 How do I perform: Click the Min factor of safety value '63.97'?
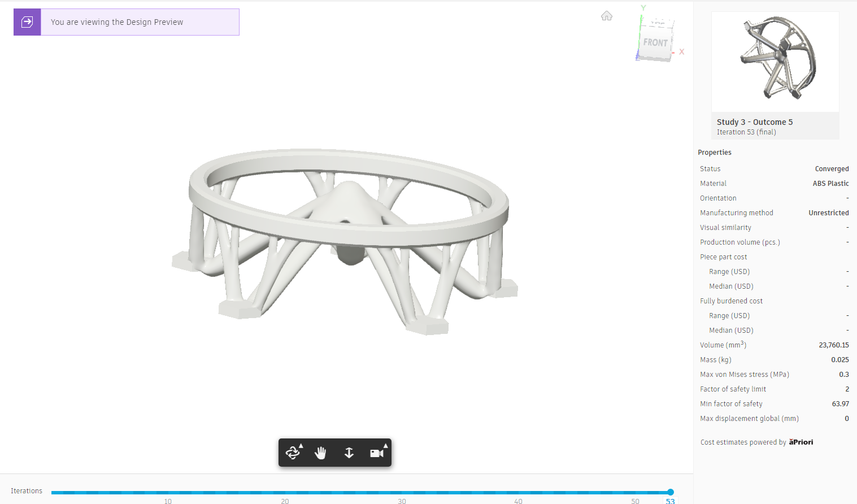tap(841, 404)
